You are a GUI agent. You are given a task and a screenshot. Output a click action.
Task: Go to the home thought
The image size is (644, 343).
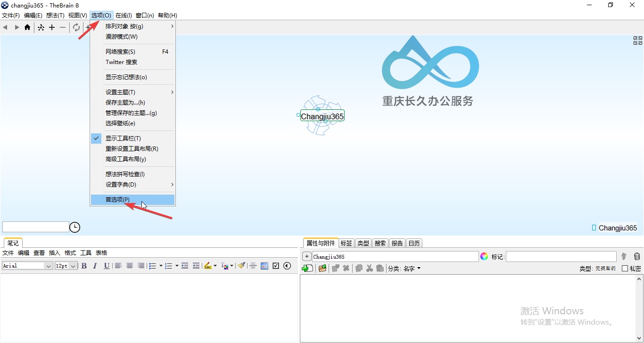pyautogui.click(x=27, y=27)
